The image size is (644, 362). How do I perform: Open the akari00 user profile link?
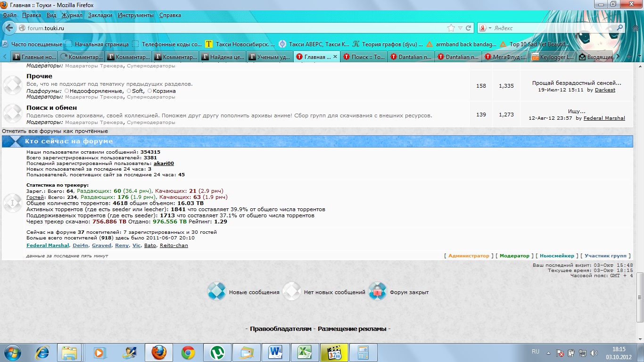tap(164, 164)
